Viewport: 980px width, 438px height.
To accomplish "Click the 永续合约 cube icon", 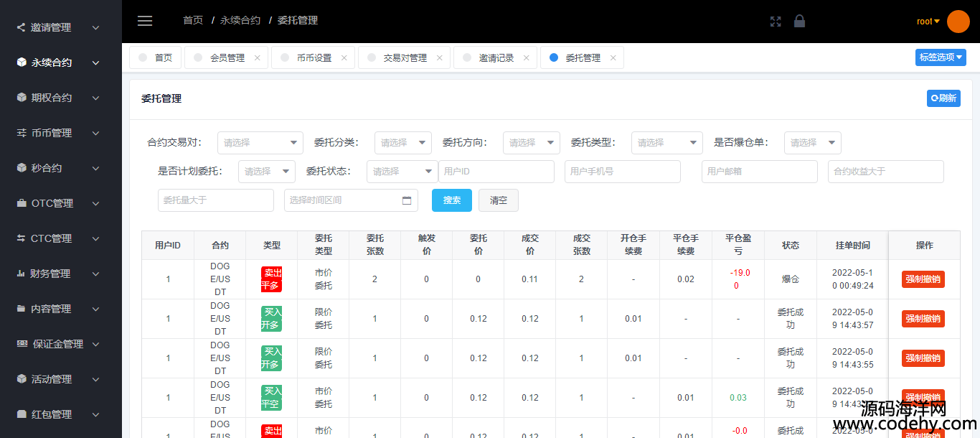I will point(22,62).
